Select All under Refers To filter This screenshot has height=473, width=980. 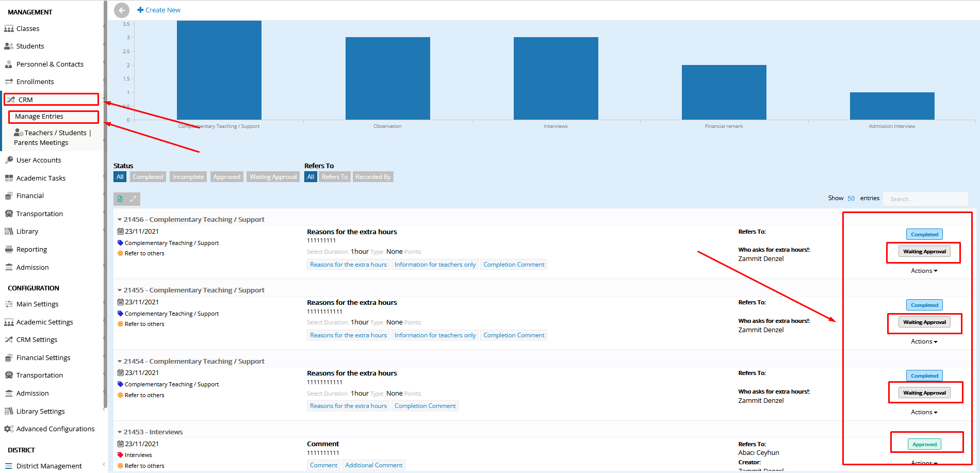coord(311,177)
